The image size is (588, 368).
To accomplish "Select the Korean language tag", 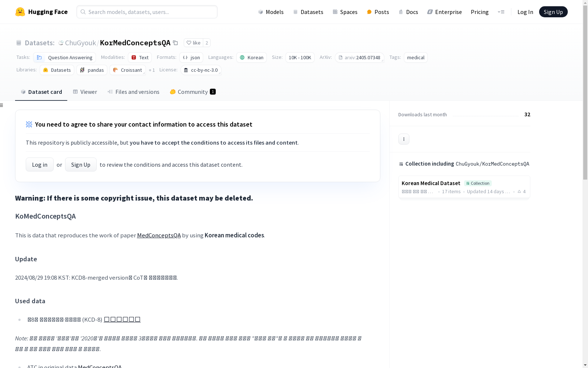I will tap(251, 57).
